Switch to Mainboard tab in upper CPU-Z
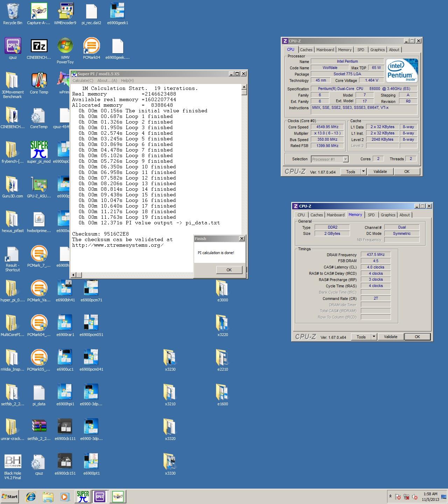Screen dimensions: 448x504 tap(325, 50)
